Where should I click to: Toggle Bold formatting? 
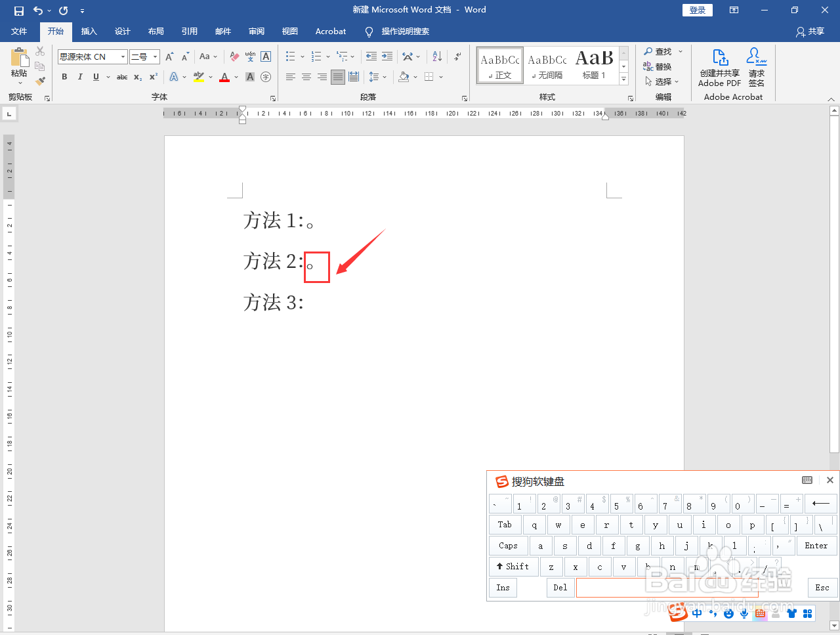(x=64, y=77)
